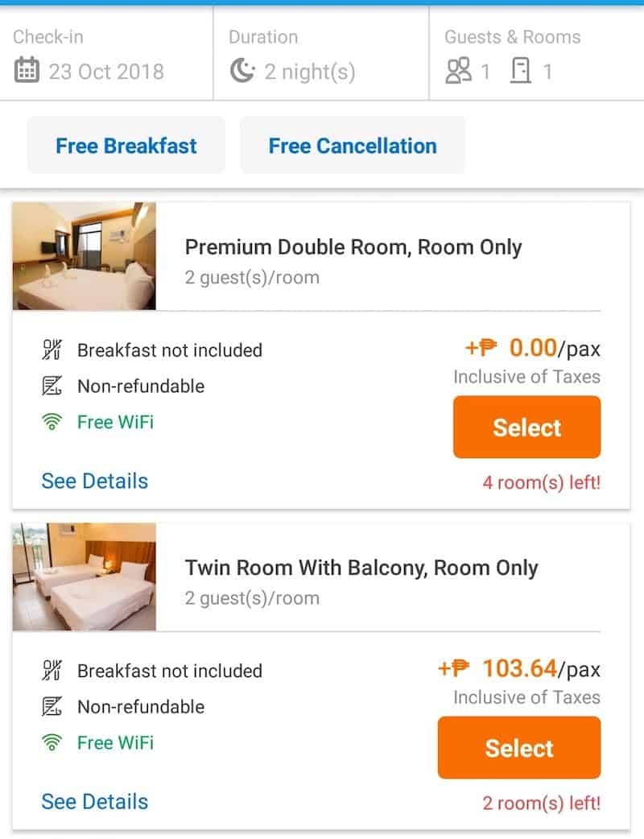Click the WiFi icon in Premium Double Room
This screenshot has width=644, height=839.
52,421
